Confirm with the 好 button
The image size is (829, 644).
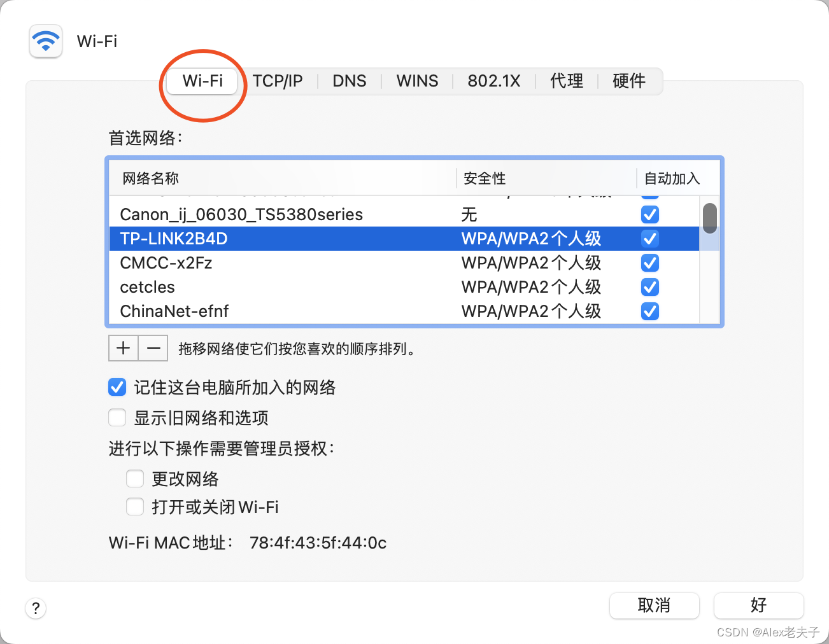(758, 605)
